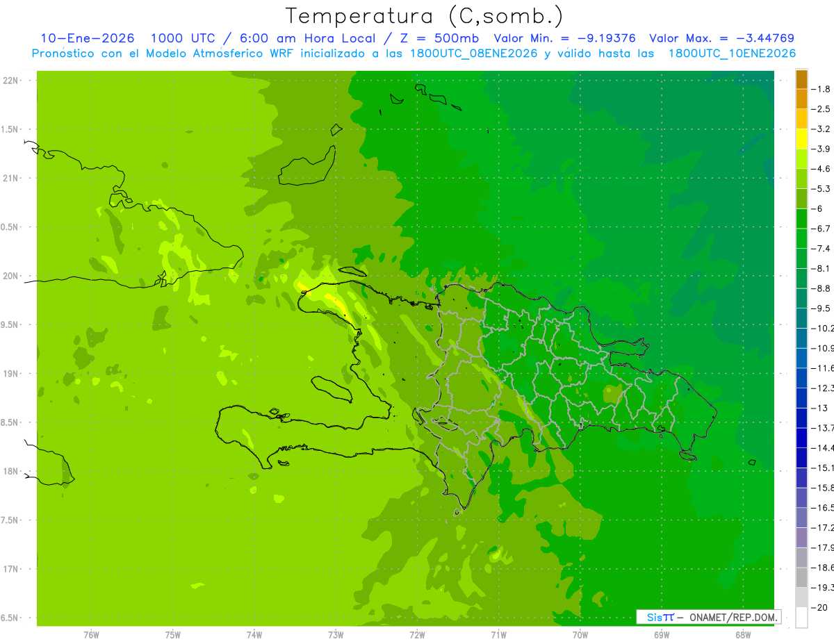Click the white swatch below -20
This screenshot has width=834, height=644.
tap(801, 617)
